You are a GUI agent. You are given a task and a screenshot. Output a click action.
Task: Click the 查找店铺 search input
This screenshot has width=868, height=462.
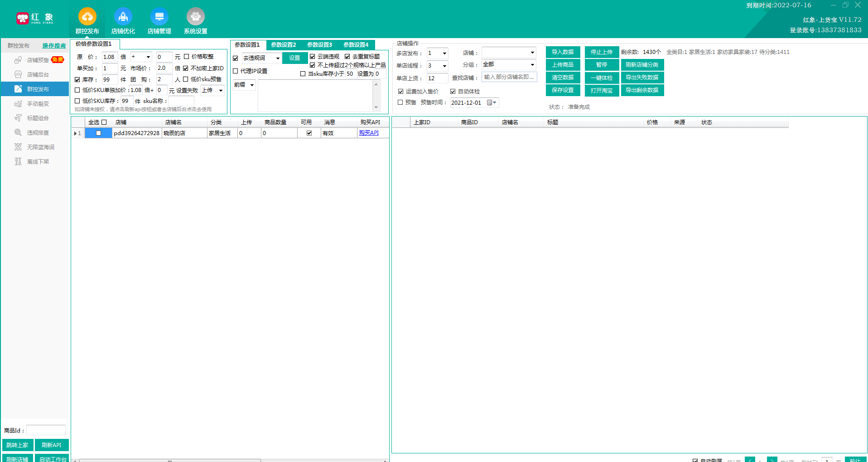click(509, 77)
